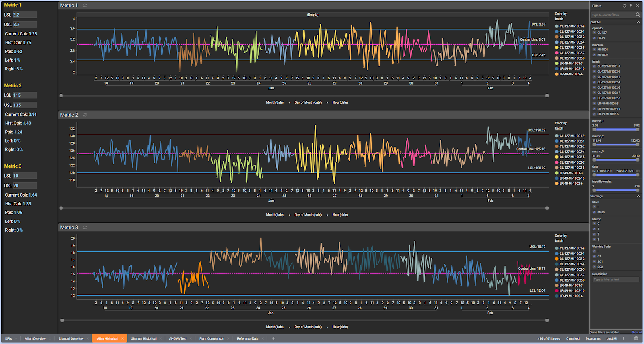The height and width of the screenshot is (344, 644).
Task: Open the status bar options menu
Action: coord(623,338)
